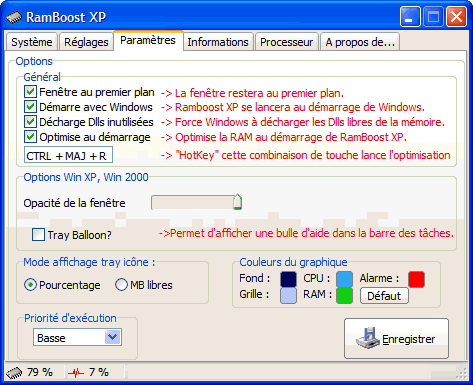Image resolution: width=473 pixels, height=385 pixels.
Task: Open the Priorité d'exécution dropdown arrow
Action: pyautogui.click(x=113, y=337)
